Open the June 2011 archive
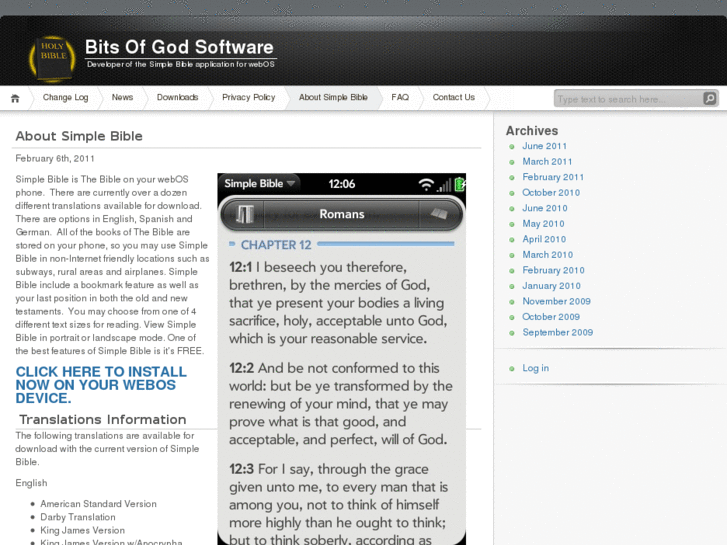Viewport: 727px width, 545px height. [545, 146]
